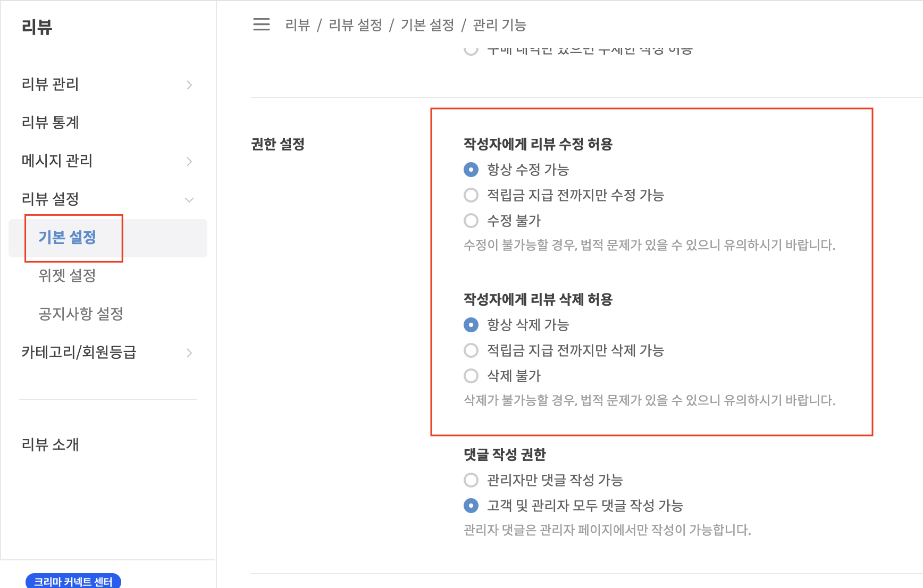Click the 크리마 커넥트 센터 button
Screen dimensions: 923x588
73,581
